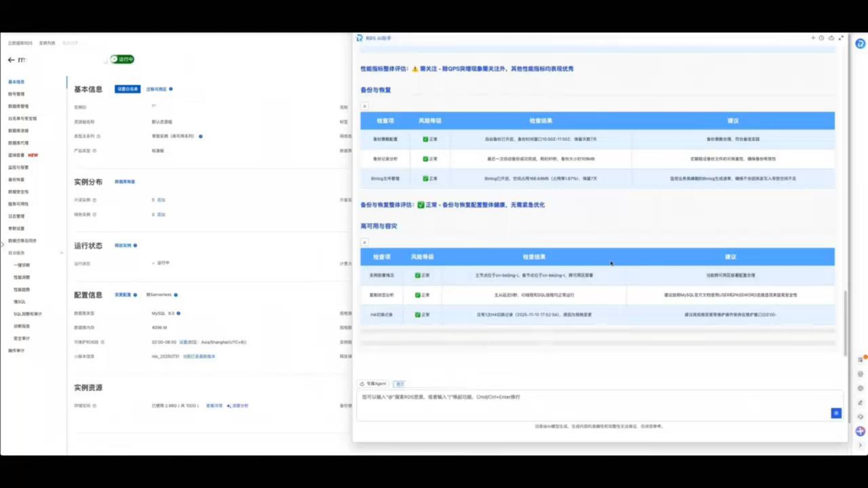Expand AI assistant panel to fullscreen

click(x=841, y=38)
